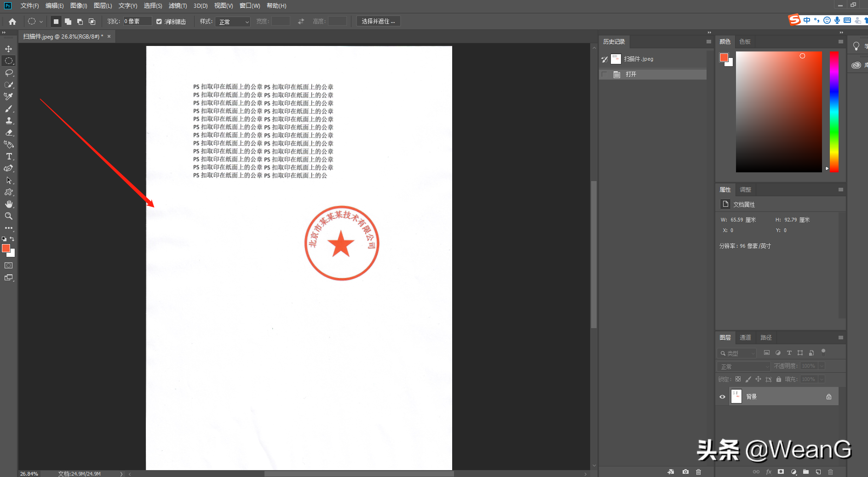Select the Eraser tool
The width and height of the screenshot is (868, 477).
click(9, 132)
